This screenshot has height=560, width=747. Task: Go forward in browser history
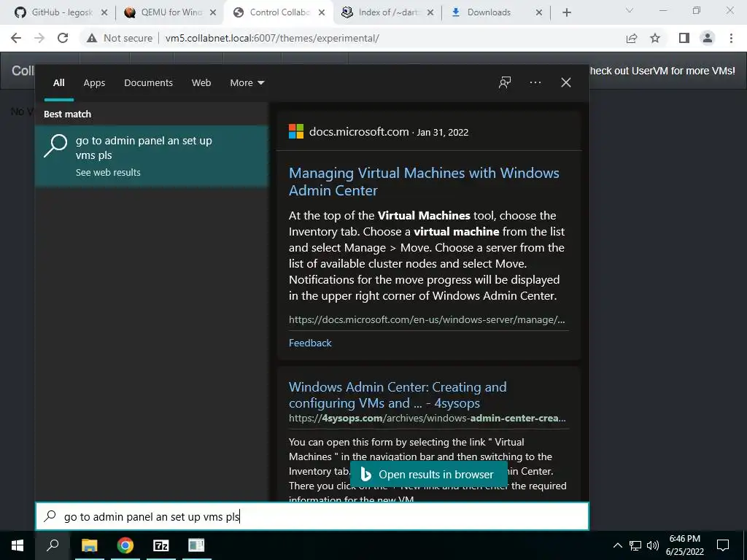pyautogui.click(x=39, y=38)
